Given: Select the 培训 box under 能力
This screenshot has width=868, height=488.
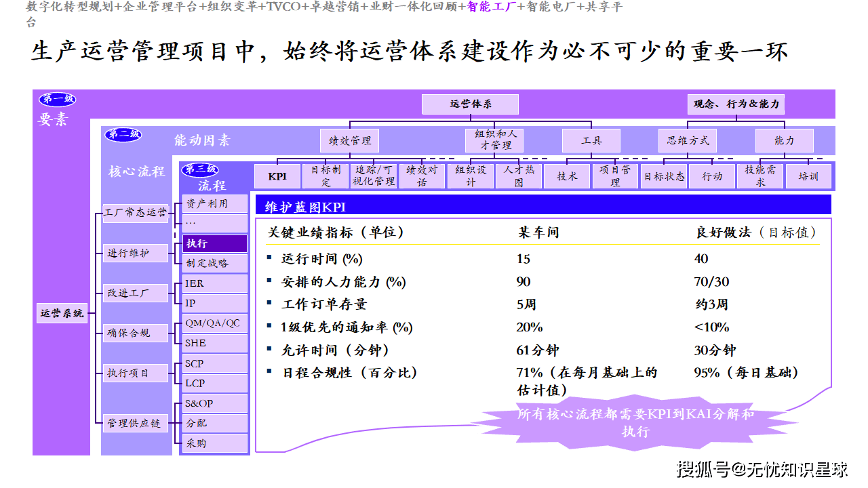Looking at the screenshot, I should pyautogui.click(x=808, y=176).
